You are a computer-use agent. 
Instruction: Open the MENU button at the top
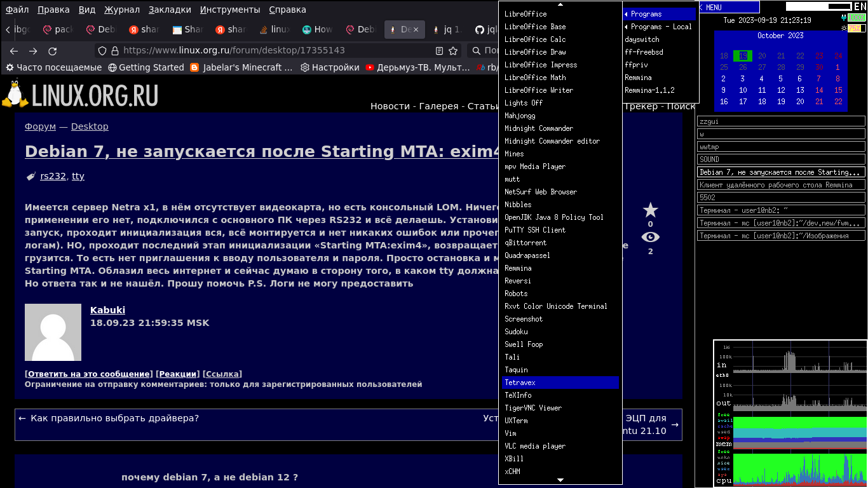point(729,7)
